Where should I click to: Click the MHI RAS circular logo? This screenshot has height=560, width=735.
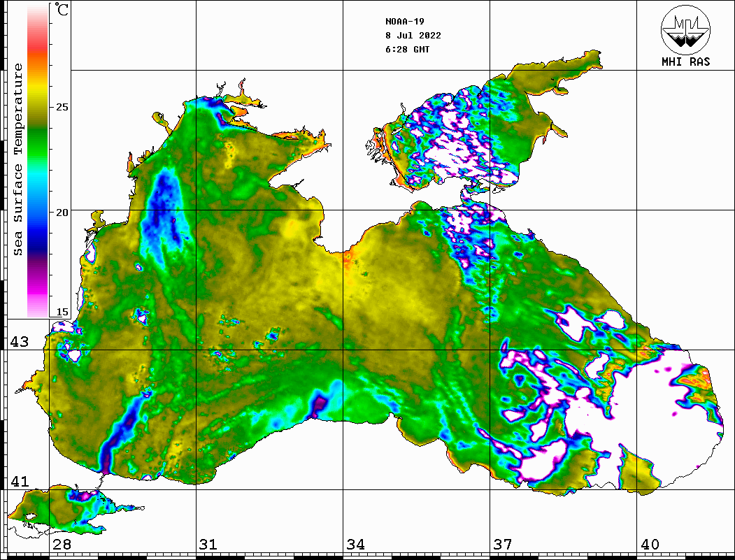pos(686,29)
